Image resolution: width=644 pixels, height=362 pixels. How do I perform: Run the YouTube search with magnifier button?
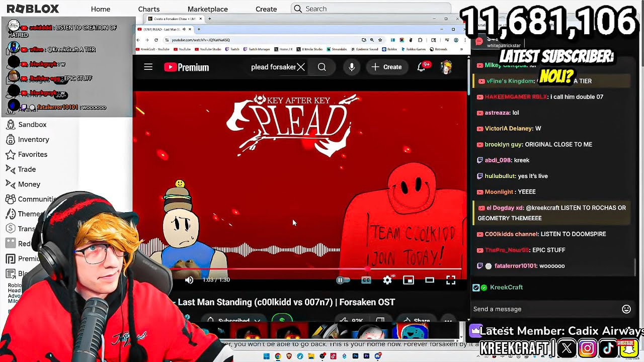click(x=322, y=67)
